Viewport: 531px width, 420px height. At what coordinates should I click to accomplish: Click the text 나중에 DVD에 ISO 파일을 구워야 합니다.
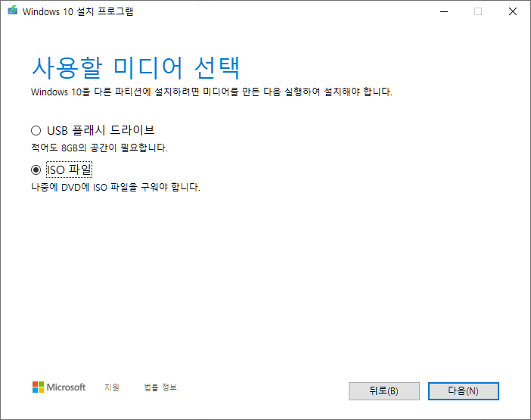point(116,187)
